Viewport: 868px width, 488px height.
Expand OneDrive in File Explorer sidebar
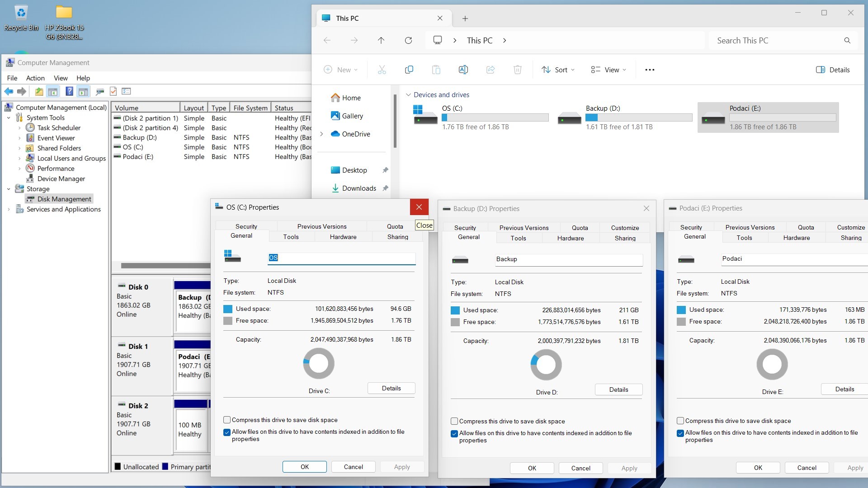pyautogui.click(x=322, y=134)
